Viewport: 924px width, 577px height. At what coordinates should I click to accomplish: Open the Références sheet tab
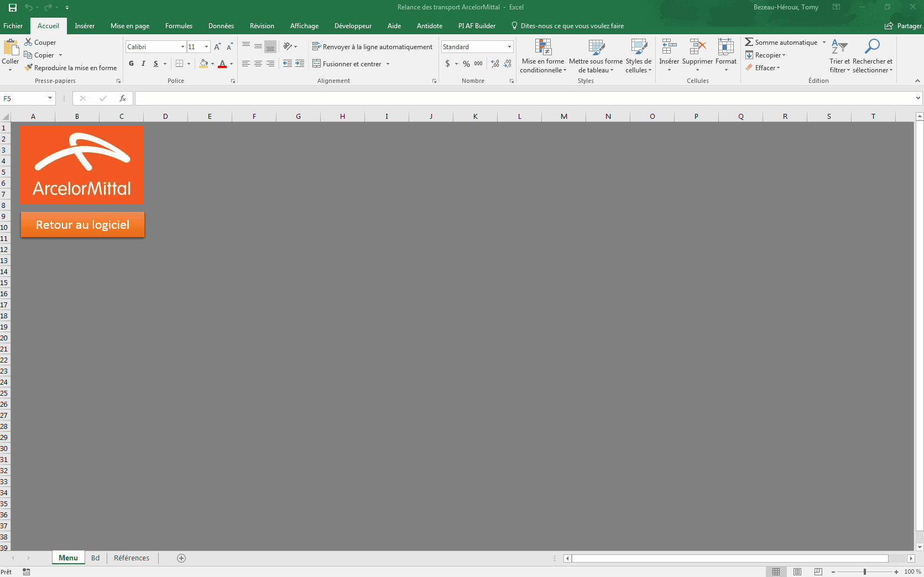[x=132, y=558]
